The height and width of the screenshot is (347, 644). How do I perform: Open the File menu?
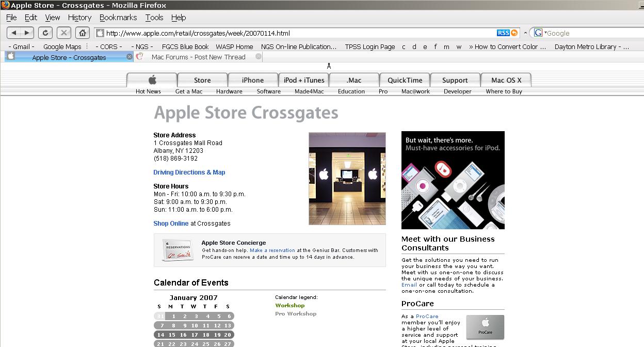(x=11, y=17)
